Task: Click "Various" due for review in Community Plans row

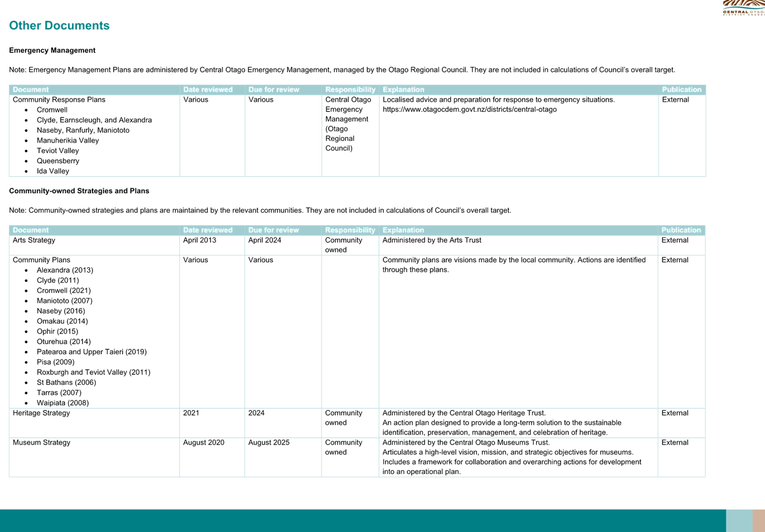Action: pos(261,260)
